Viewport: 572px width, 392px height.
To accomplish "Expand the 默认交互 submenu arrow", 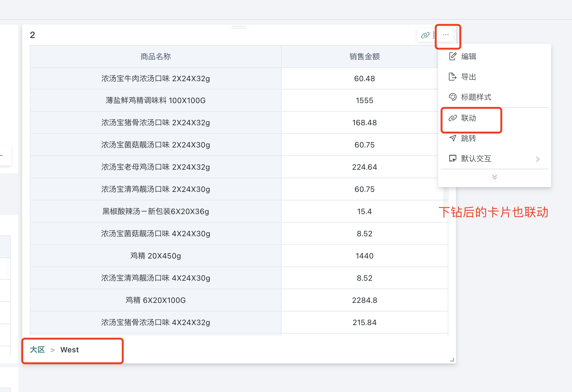I will tap(538, 159).
